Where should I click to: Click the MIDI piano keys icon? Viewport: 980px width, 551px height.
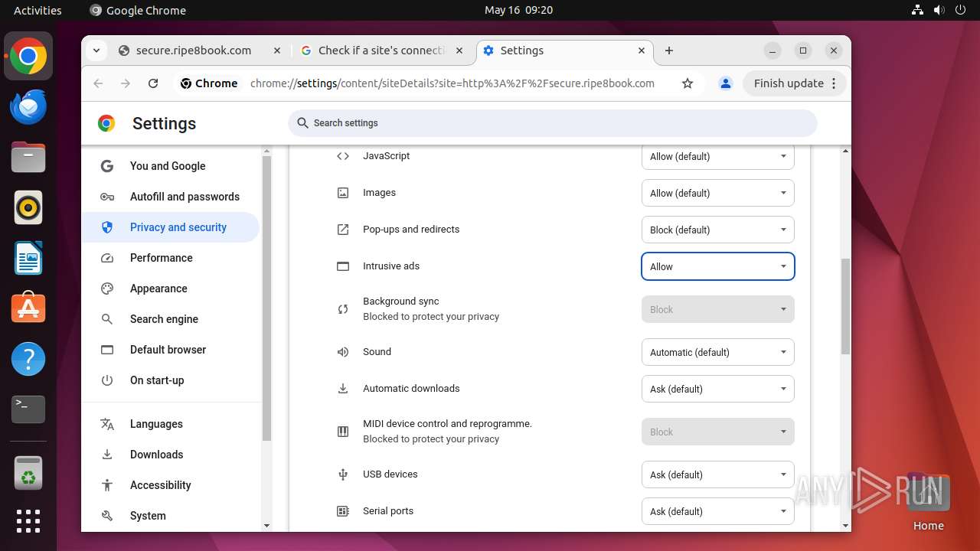(343, 432)
